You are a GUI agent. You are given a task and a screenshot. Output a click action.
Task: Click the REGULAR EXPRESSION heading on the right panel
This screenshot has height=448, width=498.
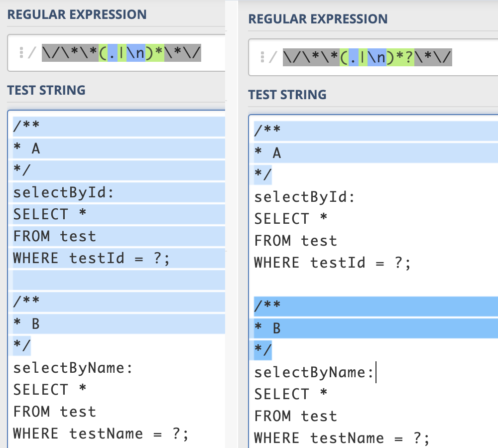click(x=318, y=19)
